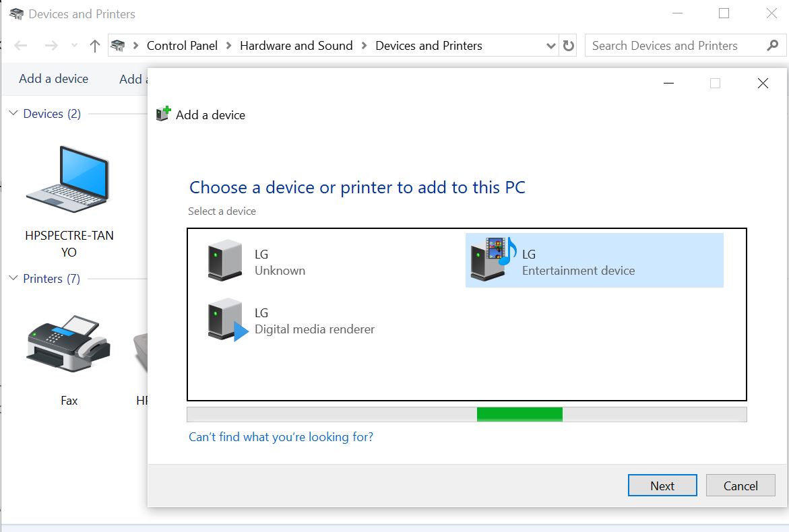This screenshot has width=789, height=532.
Task: Click the back navigation arrow
Action: (x=20, y=45)
